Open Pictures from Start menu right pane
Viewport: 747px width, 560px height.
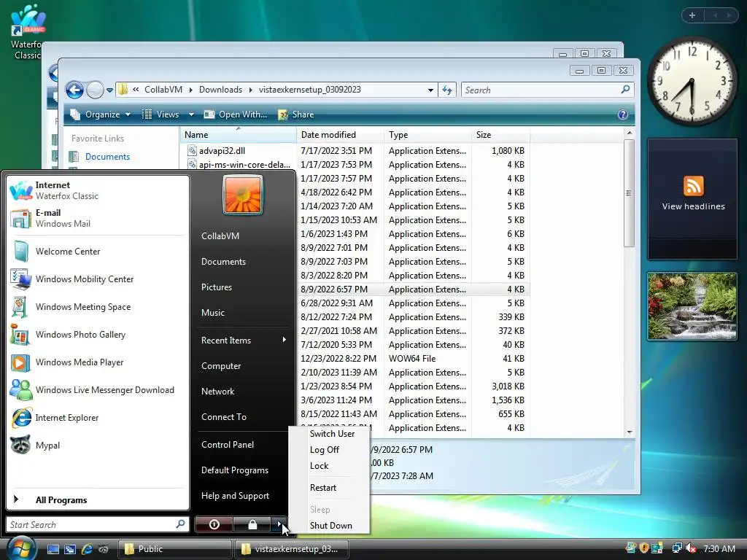pyautogui.click(x=243, y=287)
